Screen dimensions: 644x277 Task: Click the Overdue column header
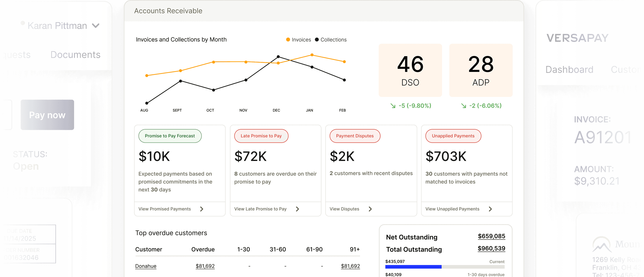tap(203, 249)
